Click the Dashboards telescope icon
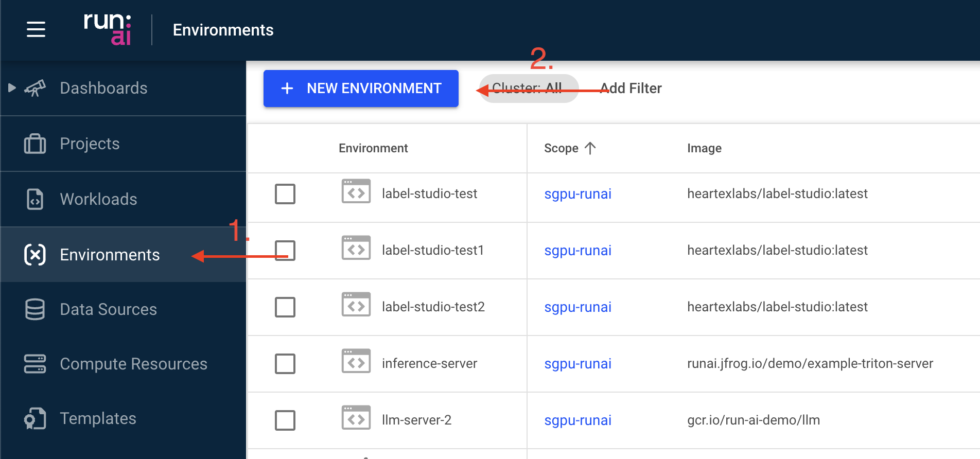The width and height of the screenshot is (980, 459). [35, 88]
